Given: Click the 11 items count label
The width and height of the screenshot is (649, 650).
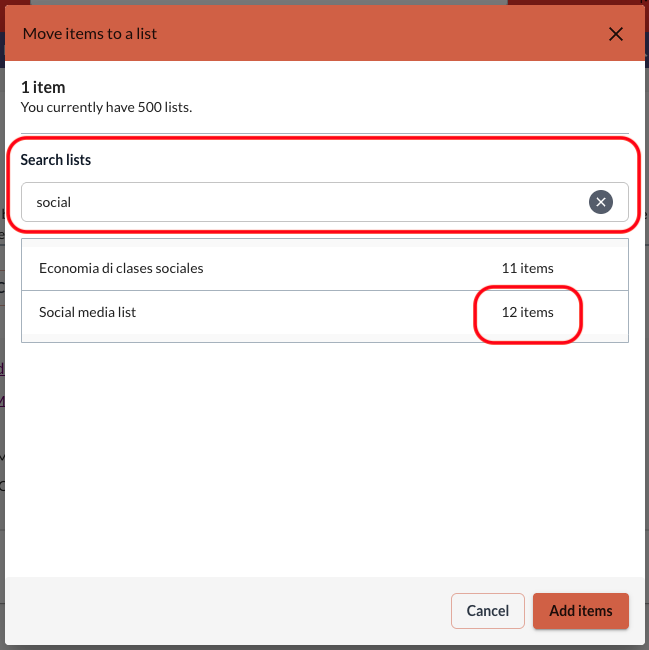Looking at the screenshot, I should [527, 268].
